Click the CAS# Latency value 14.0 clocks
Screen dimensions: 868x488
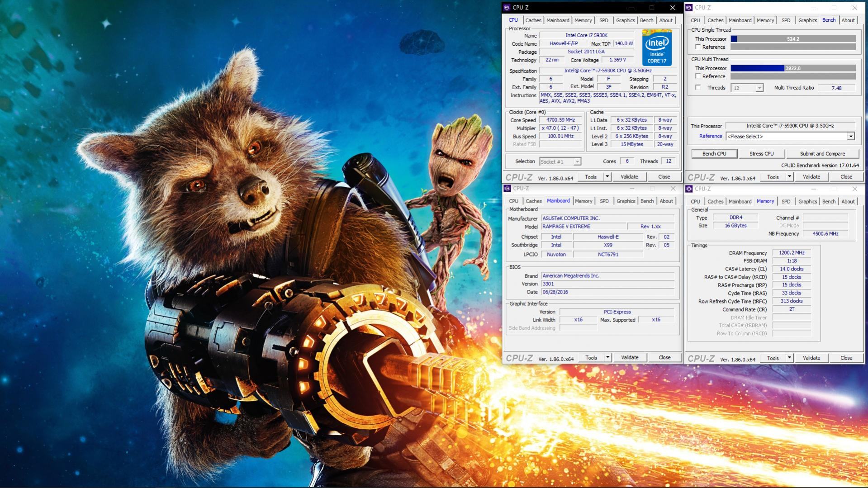pos(792,269)
